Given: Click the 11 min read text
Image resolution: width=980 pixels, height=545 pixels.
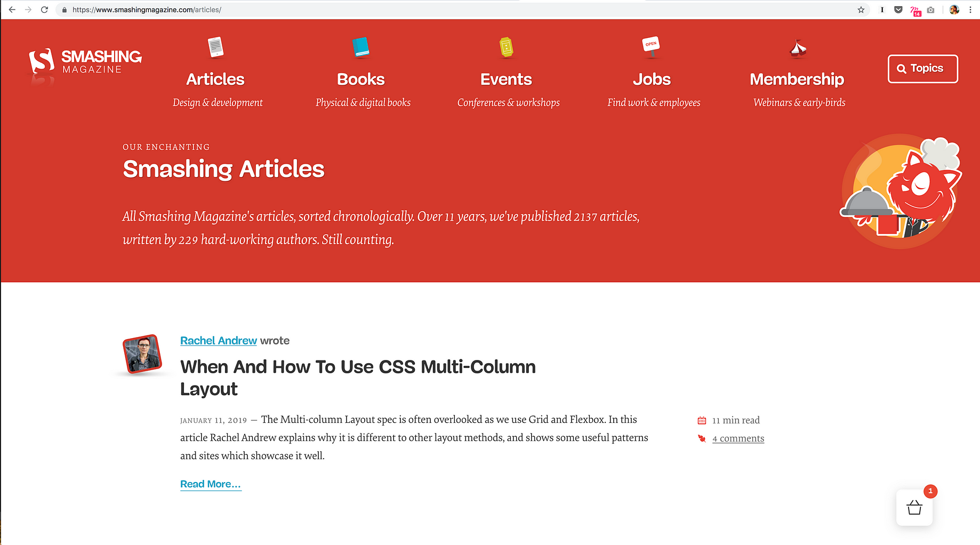Looking at the screenshot, I should pyautogui.click(x=736, y=420).
